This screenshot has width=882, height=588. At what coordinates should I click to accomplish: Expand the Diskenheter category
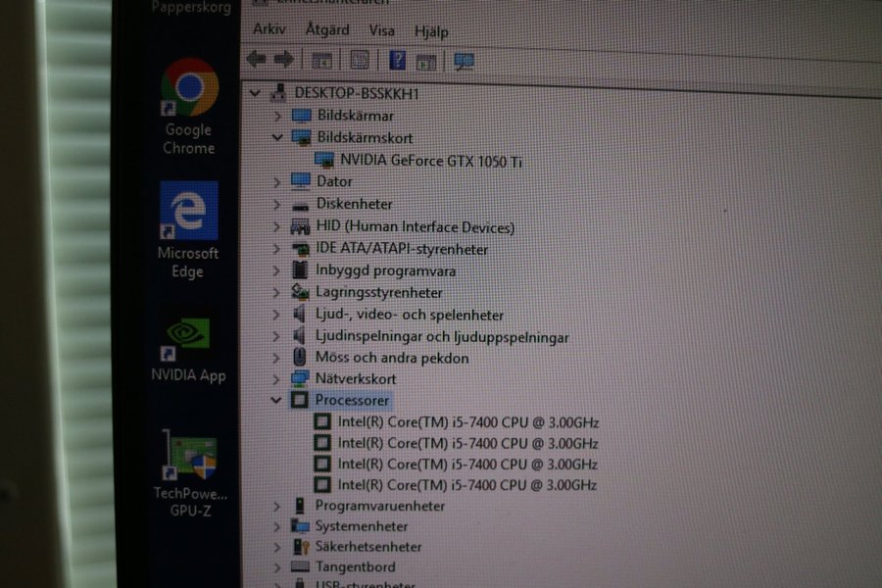[x=275, y=204]
